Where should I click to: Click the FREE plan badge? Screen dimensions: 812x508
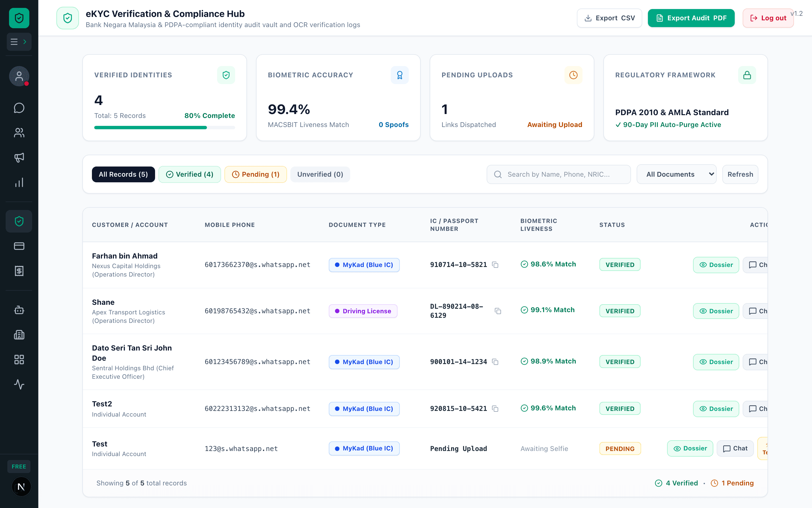[19, 467]
